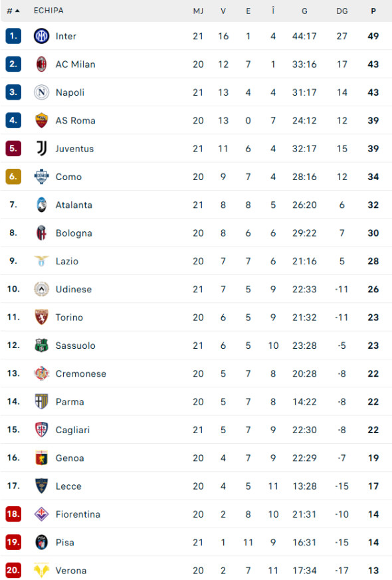Open the Atalanta crest icon
The width and height of the screenshot is (392, 580).
pyautogui.click(x=41, y=205)
